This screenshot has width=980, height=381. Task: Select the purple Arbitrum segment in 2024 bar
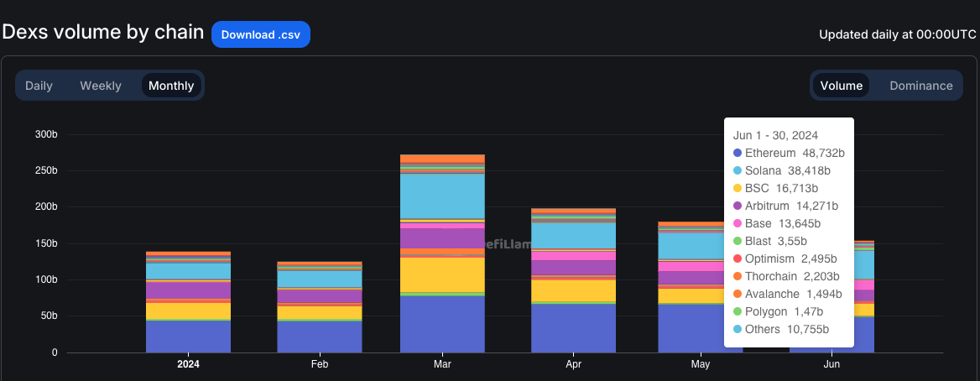(188, 290)
